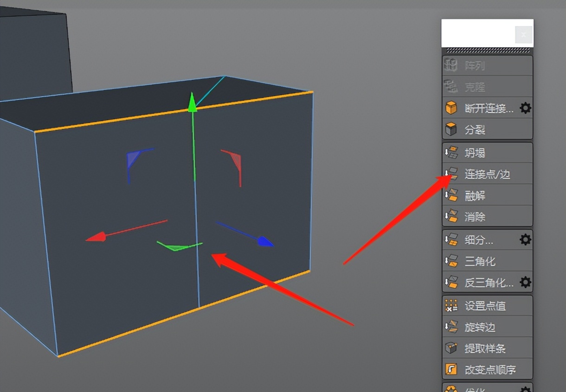
Task: Click the 提取样条 (Extract Spline) icon
Action: tap(450, 348)
